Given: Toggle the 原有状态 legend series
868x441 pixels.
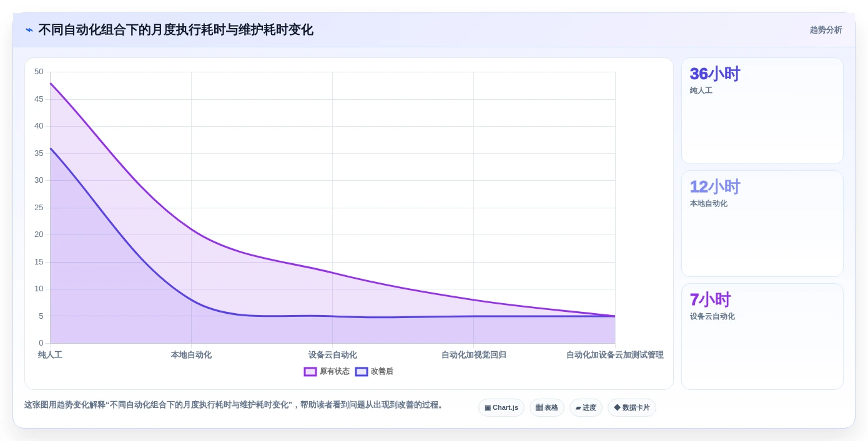Looking at the screenshot, I should 327,372.
